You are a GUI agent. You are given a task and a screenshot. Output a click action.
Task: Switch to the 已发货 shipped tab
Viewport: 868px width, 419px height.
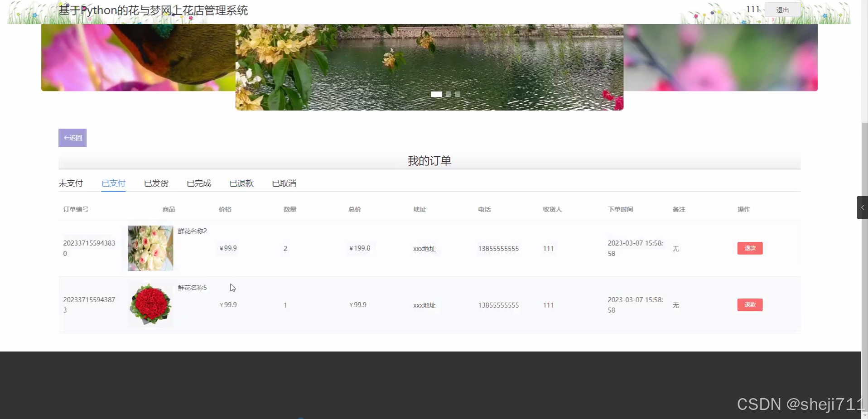tap(156, 183)
